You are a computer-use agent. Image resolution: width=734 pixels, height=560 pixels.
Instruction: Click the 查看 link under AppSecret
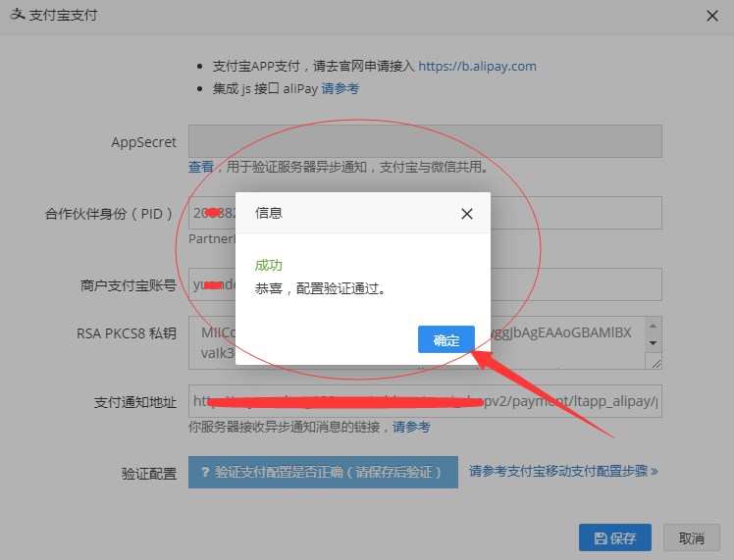tap(201, 167)
